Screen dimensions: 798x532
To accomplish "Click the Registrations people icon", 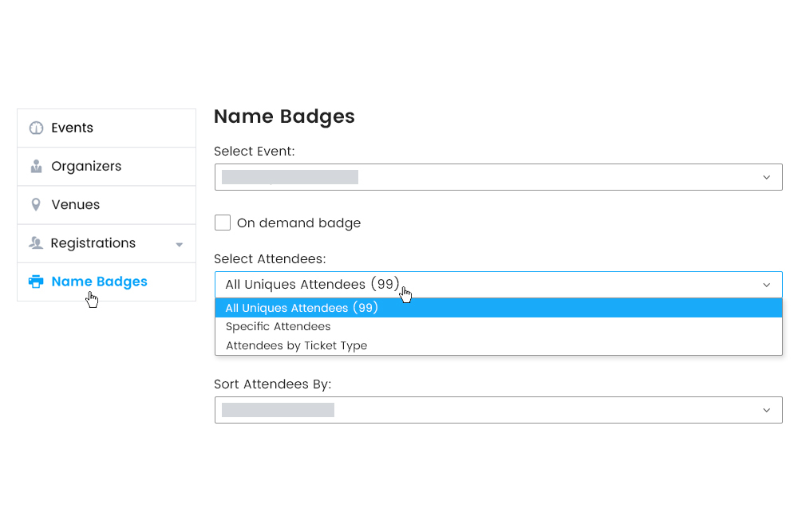I will (x=36, y=243).
